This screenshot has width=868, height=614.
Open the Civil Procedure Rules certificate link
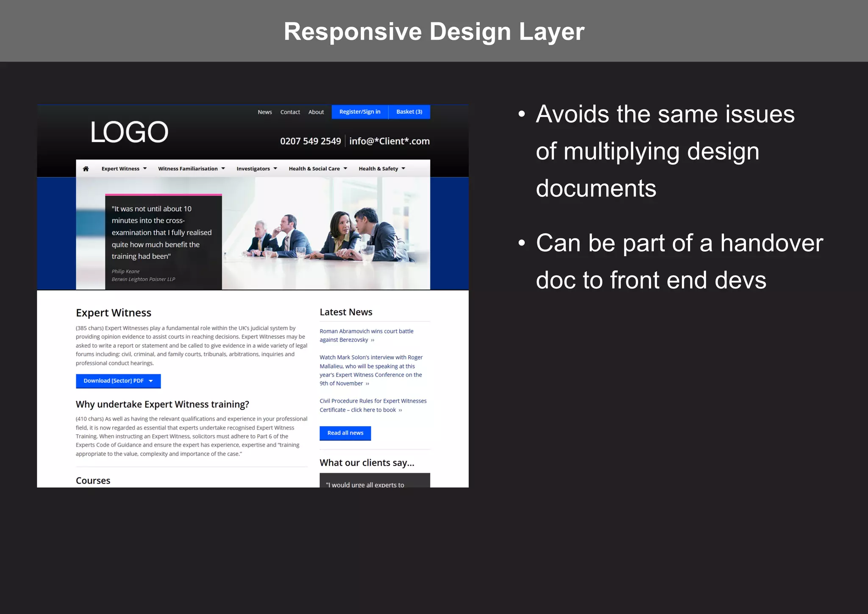(373, 405)
